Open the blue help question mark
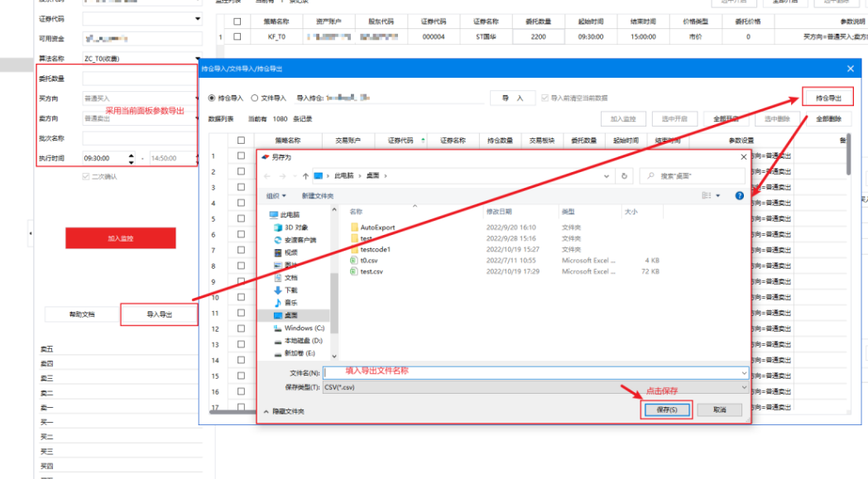 click(739, 195)
